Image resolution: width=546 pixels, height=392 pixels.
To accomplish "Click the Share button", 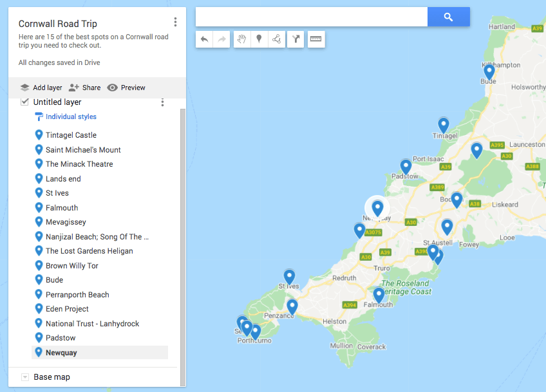I will tap(85, 88).
